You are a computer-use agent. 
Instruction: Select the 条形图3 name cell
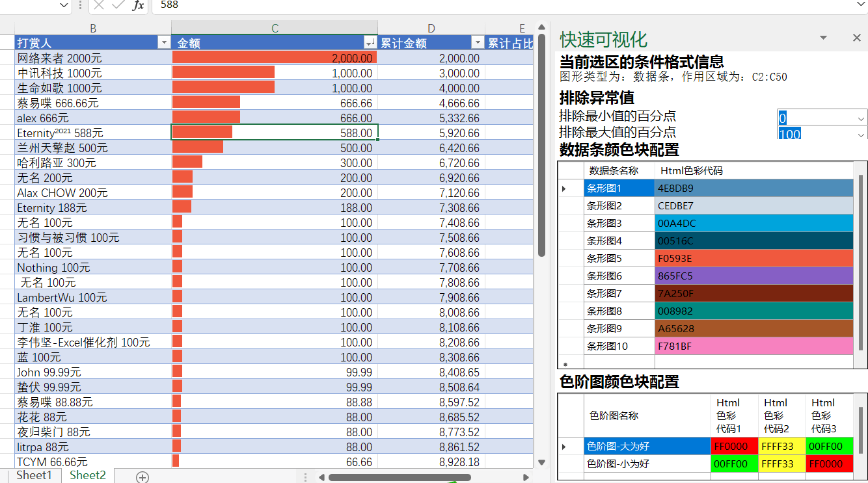point(619,224)
